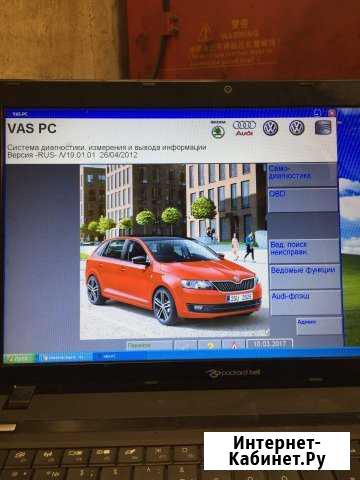Image resolution: width=360 pixels, height=480 pixels.
Task: Open the OBD function
Action: coord(303,200)
